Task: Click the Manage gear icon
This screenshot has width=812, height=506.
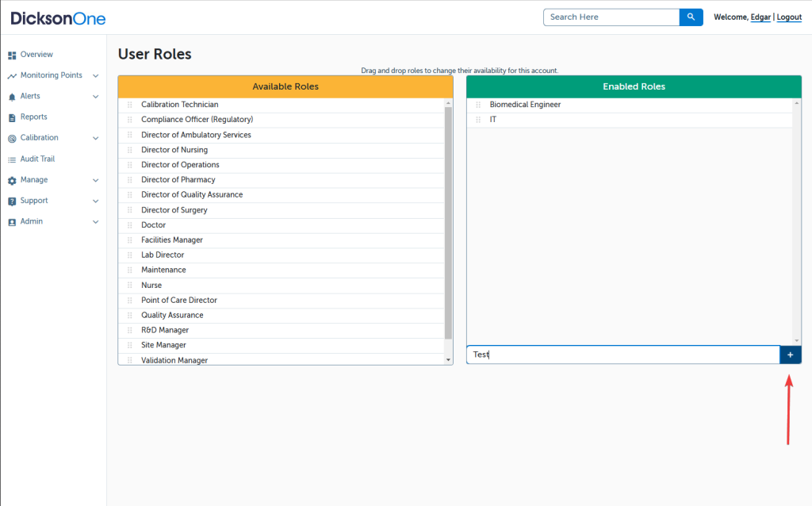Action: [x=12, y=181]
